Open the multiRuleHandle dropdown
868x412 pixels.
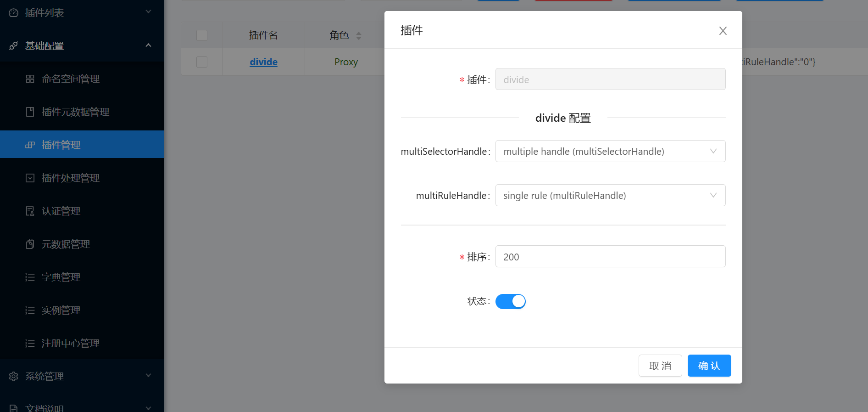610,195
